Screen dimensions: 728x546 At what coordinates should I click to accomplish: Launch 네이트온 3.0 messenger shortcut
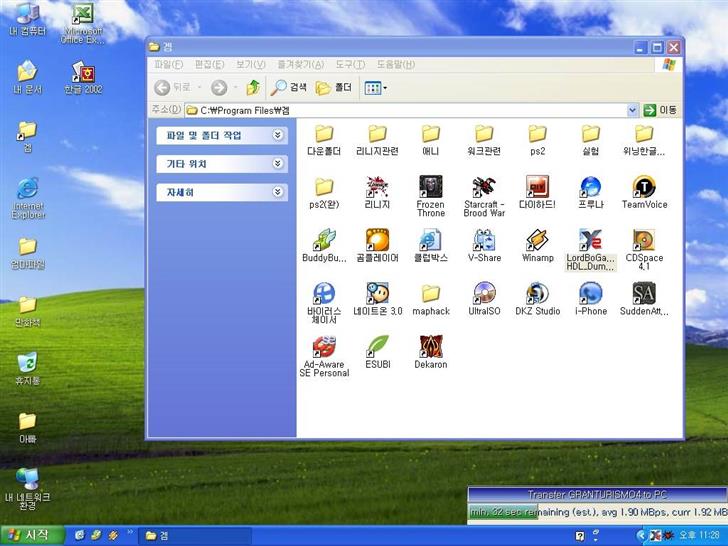tap(377, 299)
